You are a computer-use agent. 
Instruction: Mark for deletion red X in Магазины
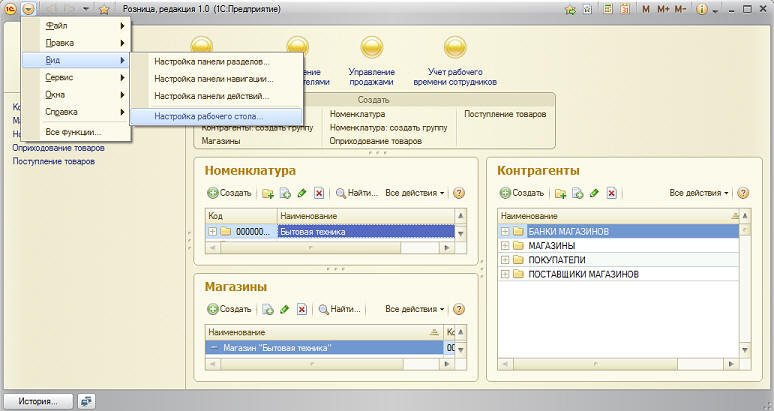pos(302,309)
